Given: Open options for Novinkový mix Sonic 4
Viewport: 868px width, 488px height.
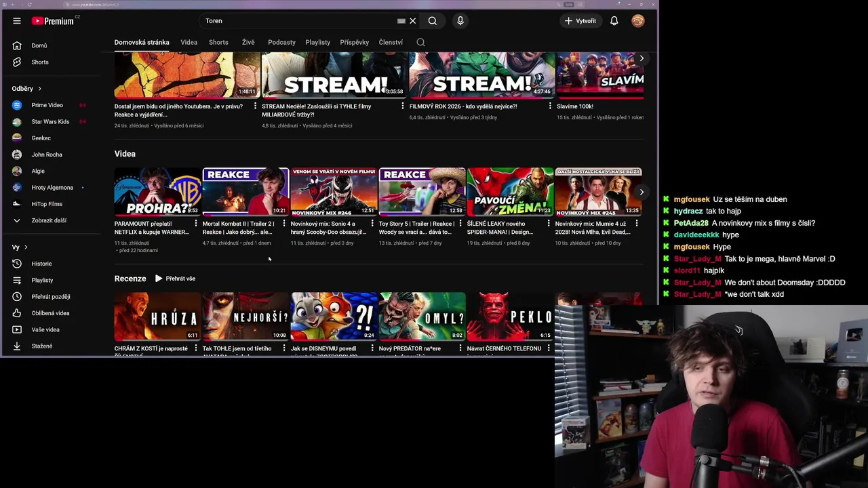Looking at the screenshot, I should point(372,224).
